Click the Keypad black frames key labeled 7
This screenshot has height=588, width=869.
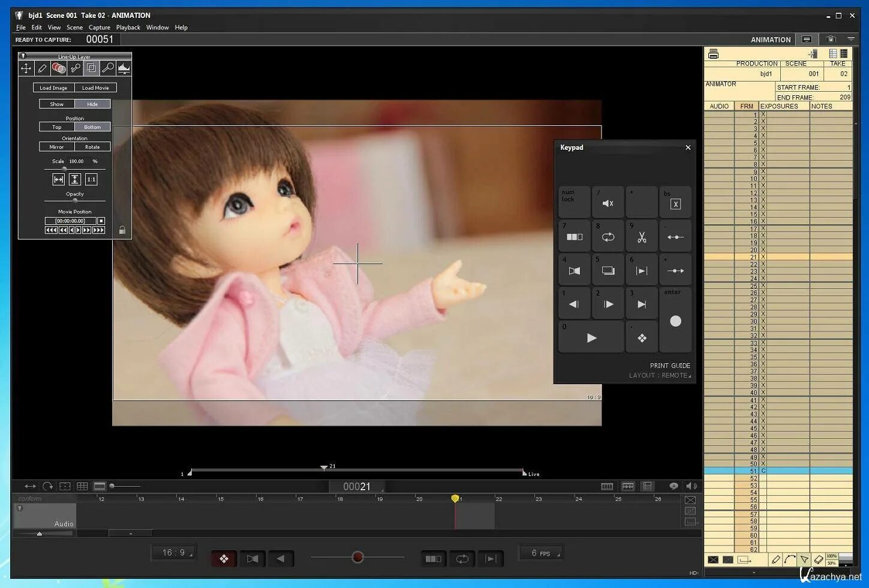[575, 236]
